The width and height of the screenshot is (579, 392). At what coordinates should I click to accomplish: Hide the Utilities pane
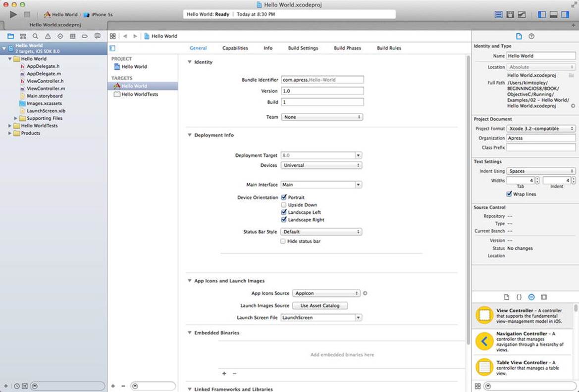[565, 14]
